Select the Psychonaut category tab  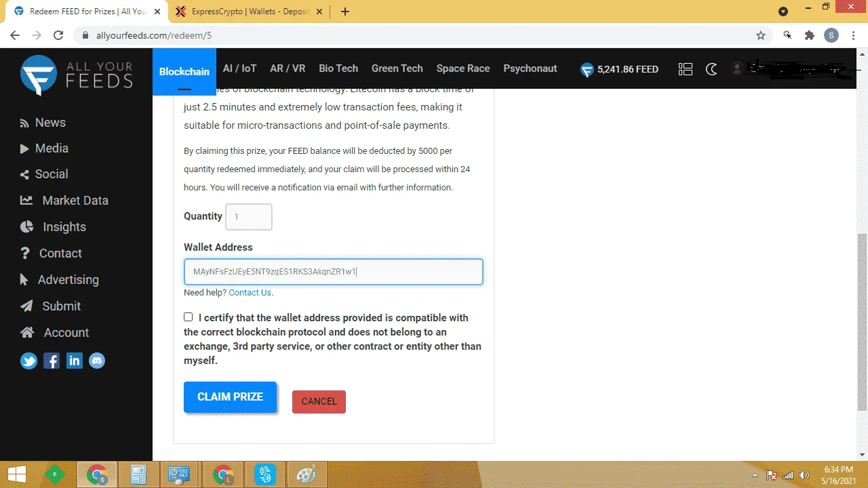click(530, 68)
